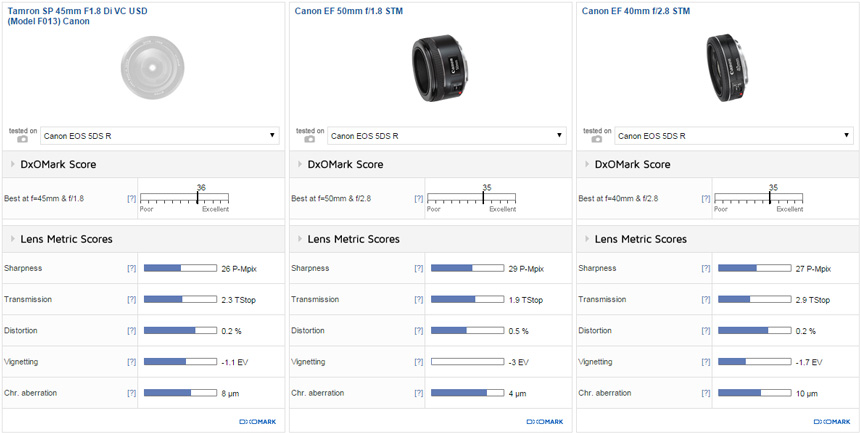Viewport: 860px width, 433px height.
Task: Click Vignetting help [?] in Canon 40mm column
Action: pos(706,362)
